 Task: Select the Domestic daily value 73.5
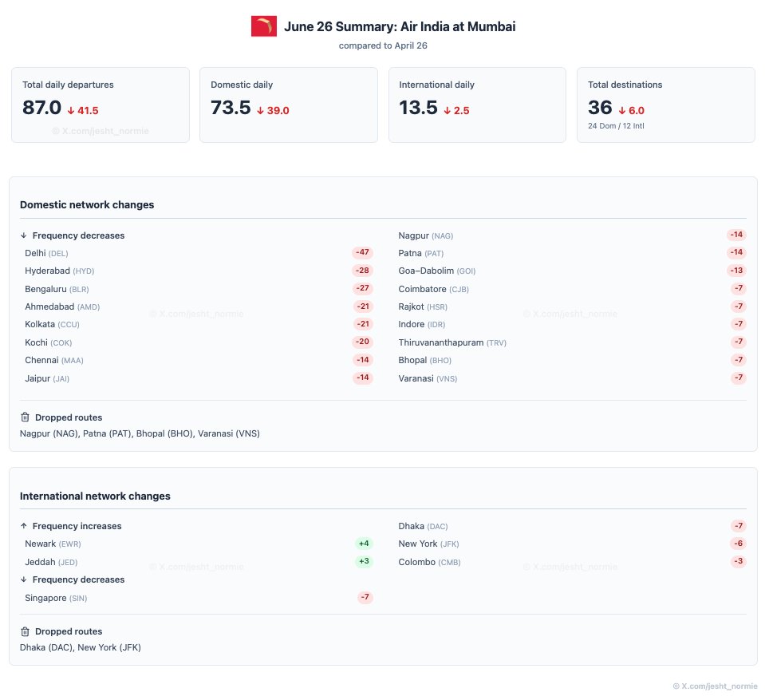point(231,108)
